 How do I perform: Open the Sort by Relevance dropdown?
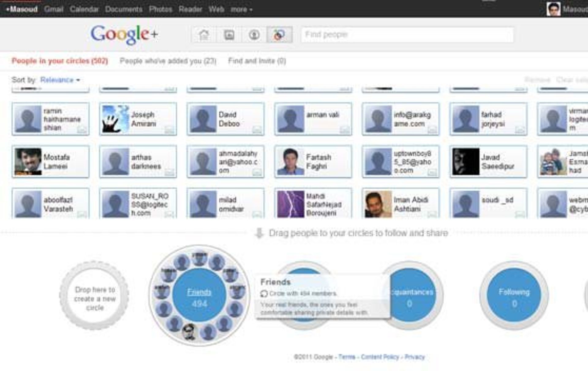pos(60,80)
